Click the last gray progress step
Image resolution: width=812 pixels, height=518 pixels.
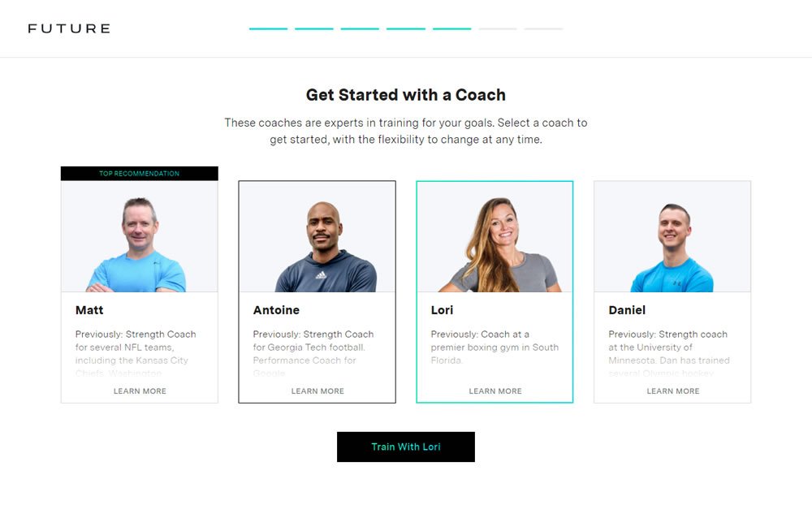click(x=543, y=28)
